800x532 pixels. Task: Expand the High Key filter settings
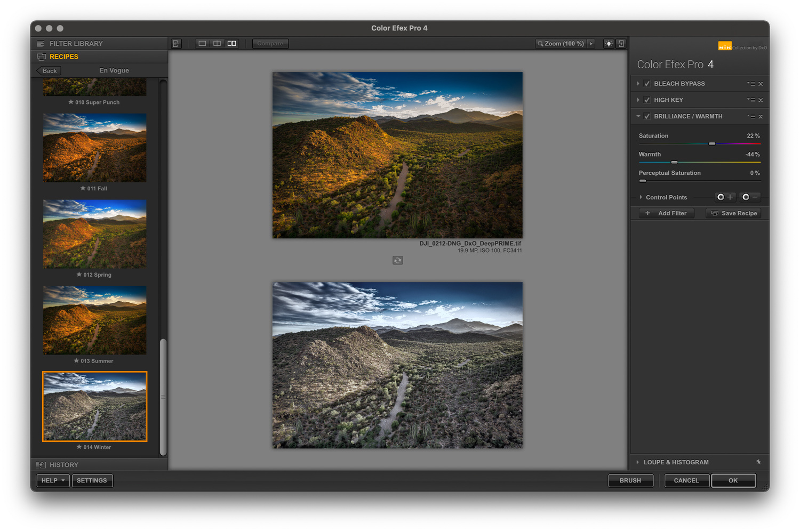click(x=638, y=100)
